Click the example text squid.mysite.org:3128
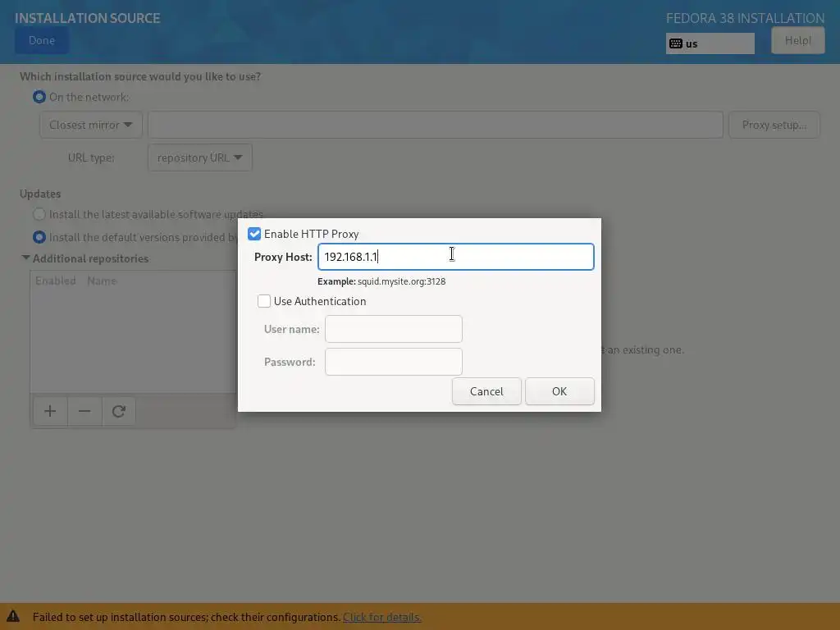Screen dimensions: 840x630 pyautogui.click(x=401, y=281)
